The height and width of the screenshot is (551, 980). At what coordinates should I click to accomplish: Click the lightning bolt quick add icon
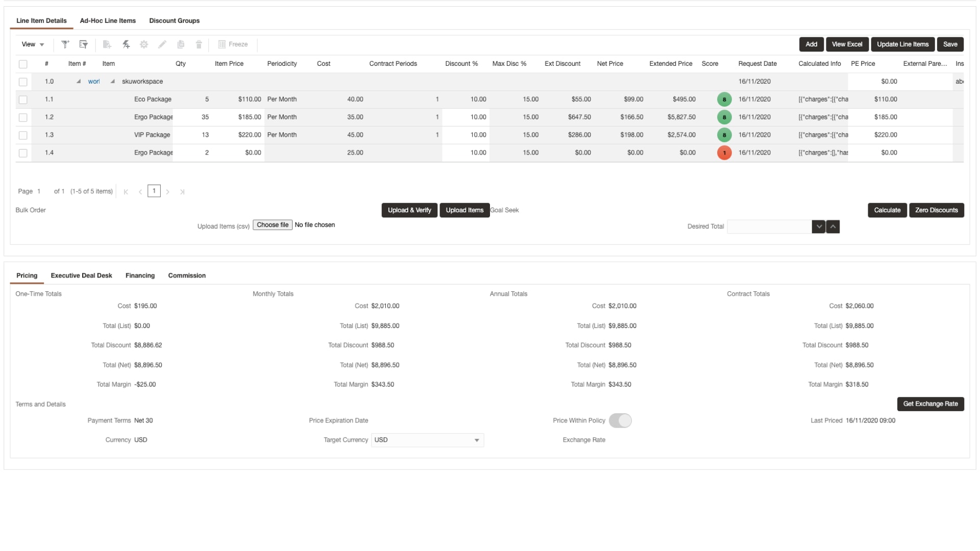click(126, 44)
